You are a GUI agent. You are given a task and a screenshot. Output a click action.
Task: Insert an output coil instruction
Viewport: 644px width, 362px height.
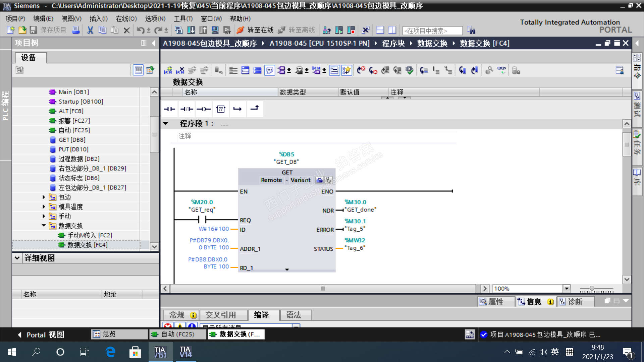click(x=204, y=109)
